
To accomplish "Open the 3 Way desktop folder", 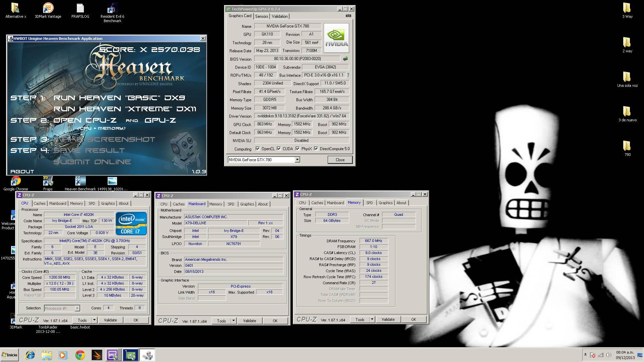I will pos(627,10).
